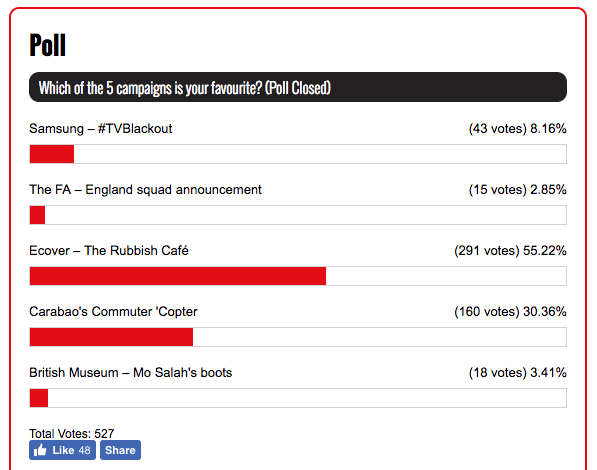
Task: Click the Facebook Like thumbs-up icon
Action: pyautogui.click(x=40, y=451)
